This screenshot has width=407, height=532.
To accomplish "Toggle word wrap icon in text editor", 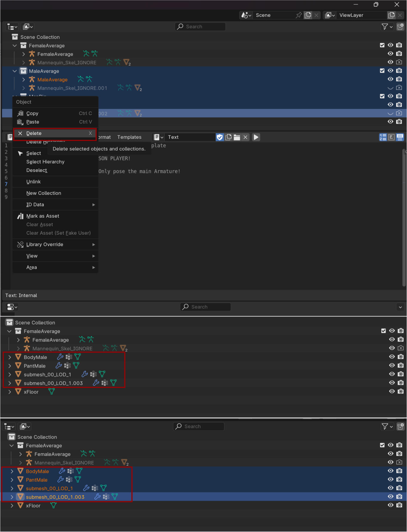I will tap(391, 137).
